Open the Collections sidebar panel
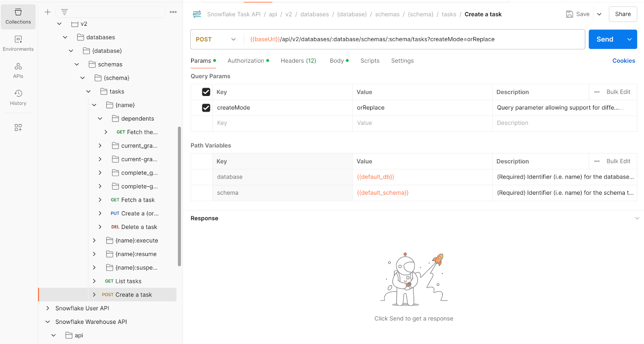This screenshot has height=344, width=644. 18,16
